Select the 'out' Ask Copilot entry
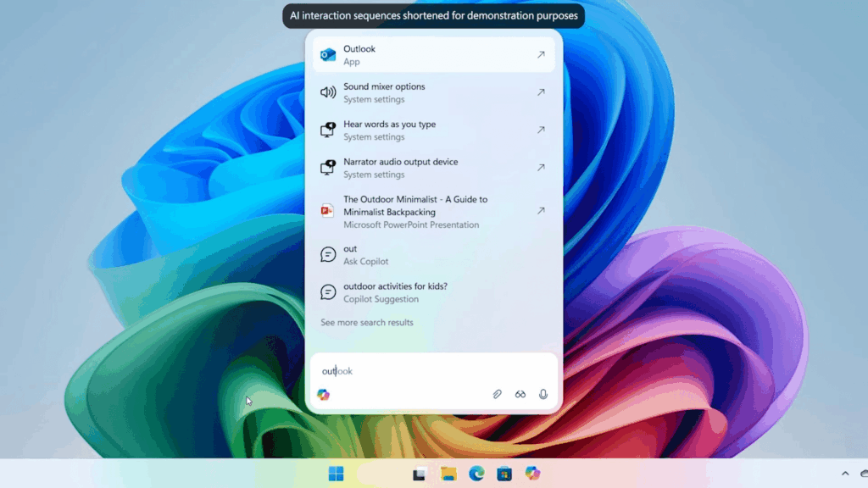The height and width of the screenshot is (488, 868). click(351, 254)
